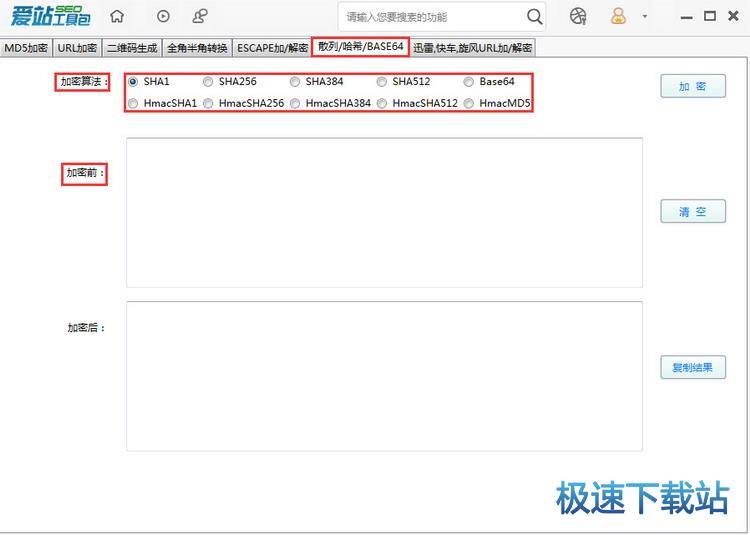Click inside the 加密前 input text area
Viewport: 750px width, 535px height.
tap(384, 213)
